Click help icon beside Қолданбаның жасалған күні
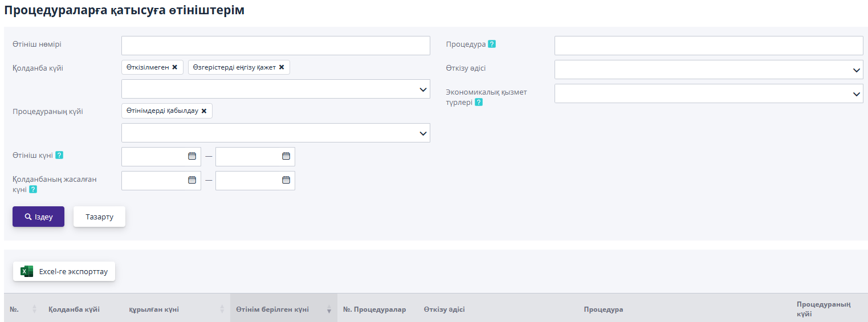Image resolution: width=868 pixels, height=322 pixels. pyautogui.click(x=33, y=189)
